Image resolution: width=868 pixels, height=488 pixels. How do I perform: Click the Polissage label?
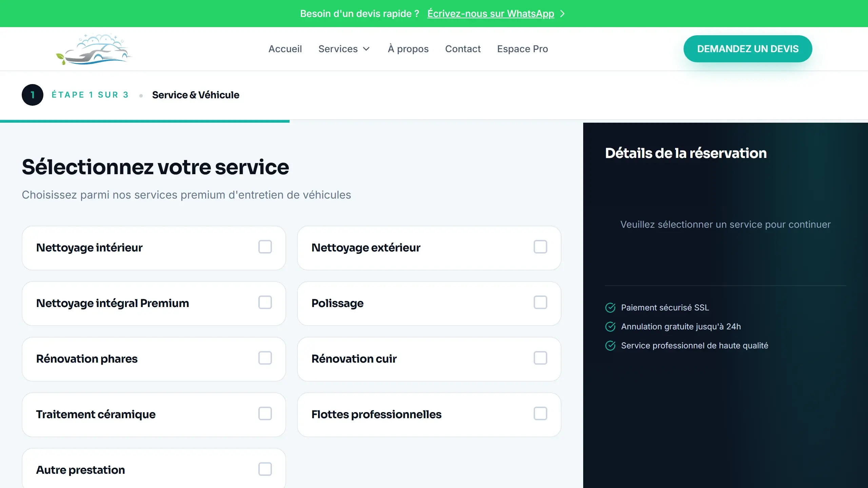(x=337, y=303)
